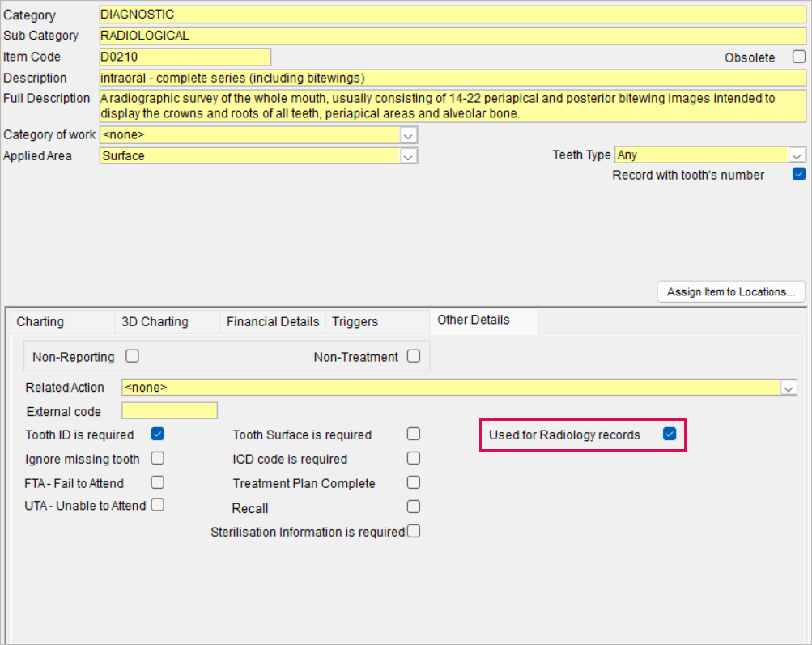Click the Description text field
The height and width of the screenshot is (645, 812).
453,78
